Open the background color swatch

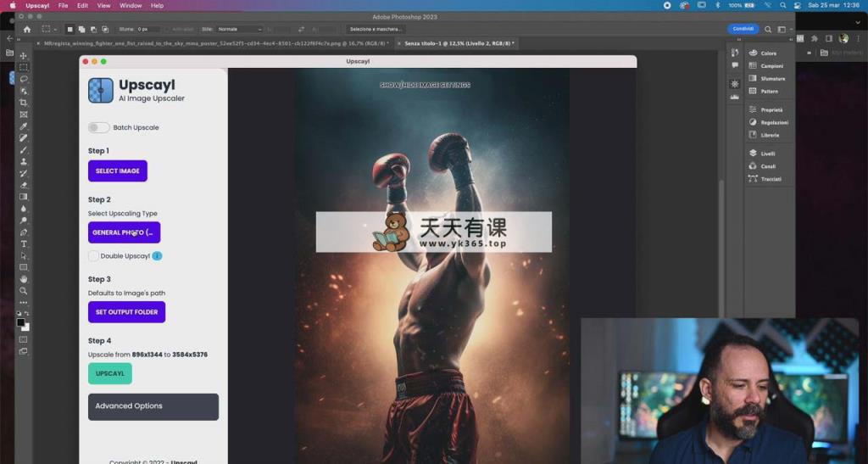25,327
